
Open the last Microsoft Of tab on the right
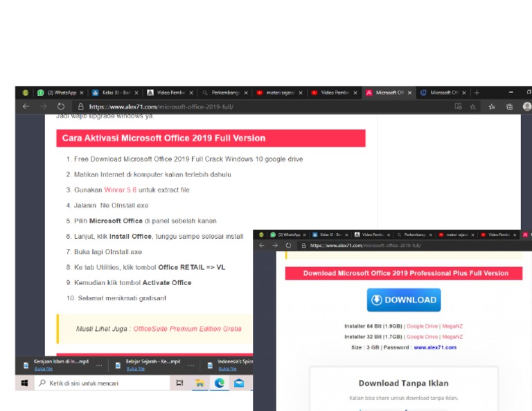[443, 93]
